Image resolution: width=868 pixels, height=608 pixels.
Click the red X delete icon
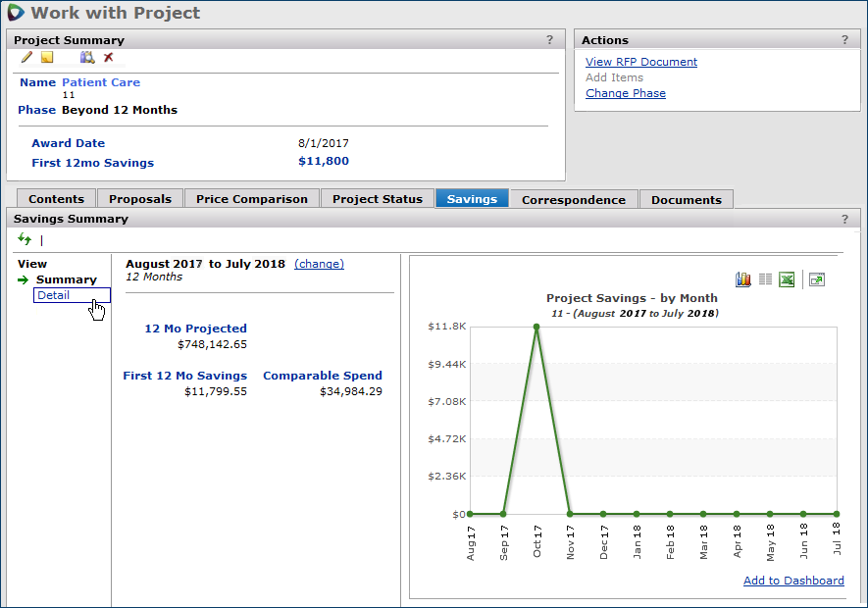coord(109,58)
